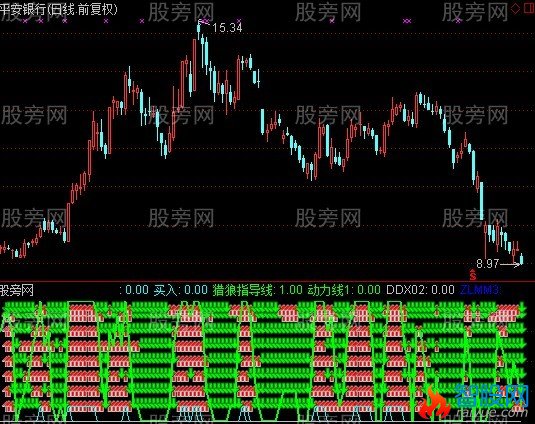Click the last candlestick near 8.97

pyautogui.click(x=521, y=259)
